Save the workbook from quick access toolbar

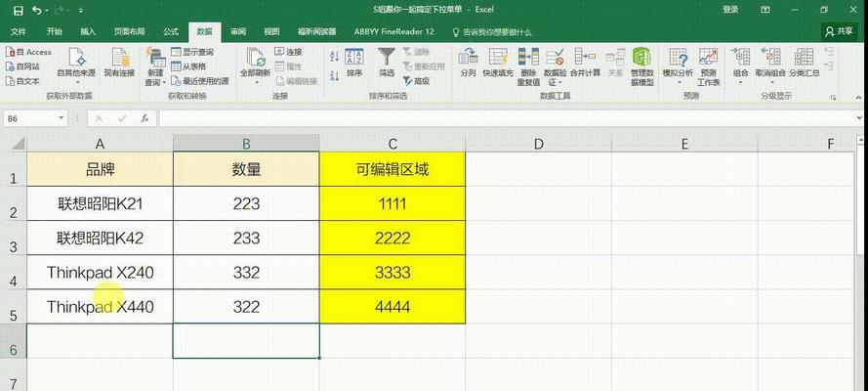pyautogui.click(x=18, y=10)
